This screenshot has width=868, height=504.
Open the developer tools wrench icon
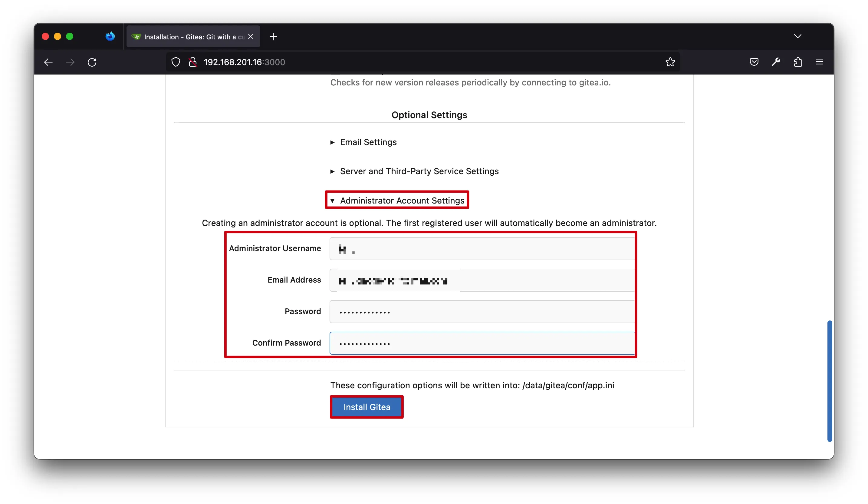pos(776,62)
